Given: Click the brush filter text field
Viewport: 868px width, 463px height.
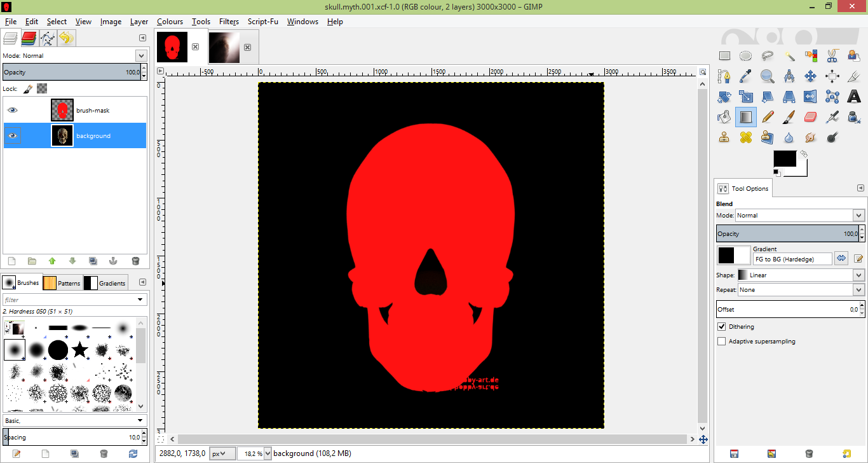Looking at the screenshot, I should point(70,300).
